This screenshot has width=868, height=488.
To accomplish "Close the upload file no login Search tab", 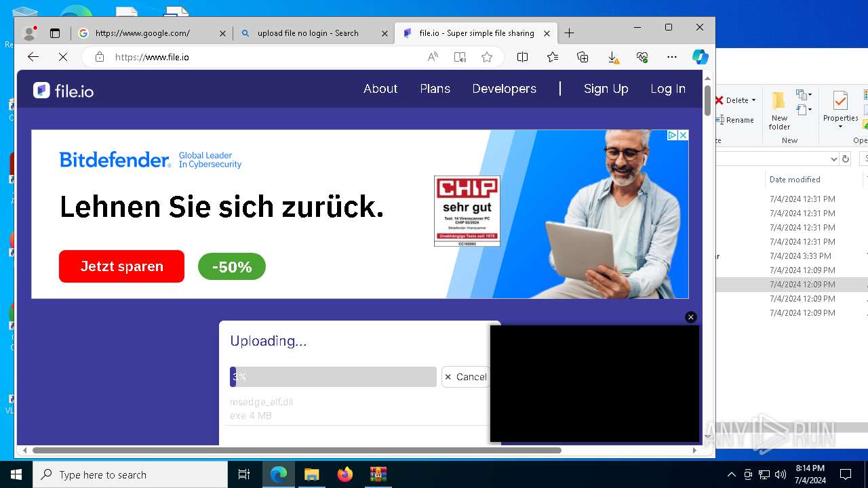I will click(384, 33).
